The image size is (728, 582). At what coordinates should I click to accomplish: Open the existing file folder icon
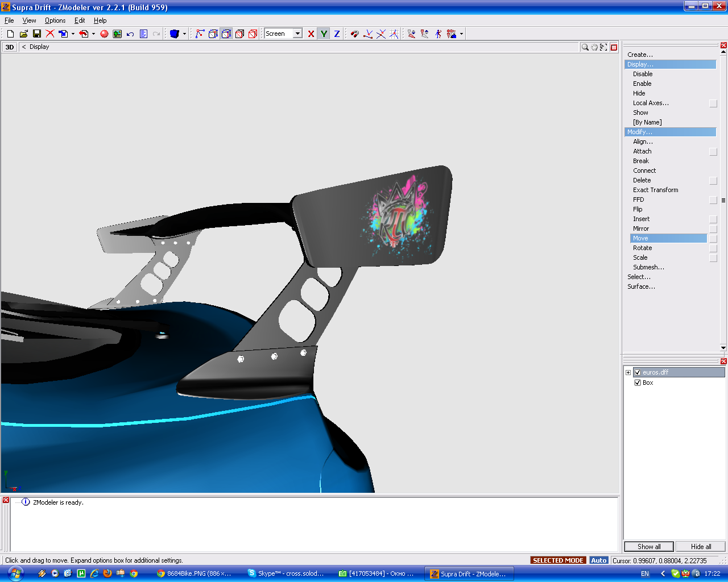pyautogui.click(x=23, y=34)
